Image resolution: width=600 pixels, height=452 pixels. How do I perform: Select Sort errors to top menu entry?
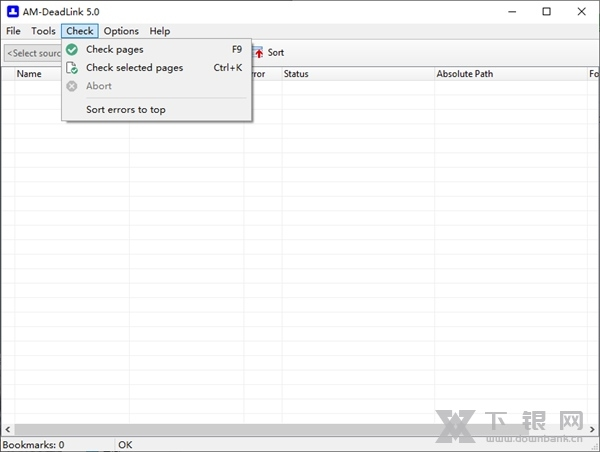tap(126, 110)
